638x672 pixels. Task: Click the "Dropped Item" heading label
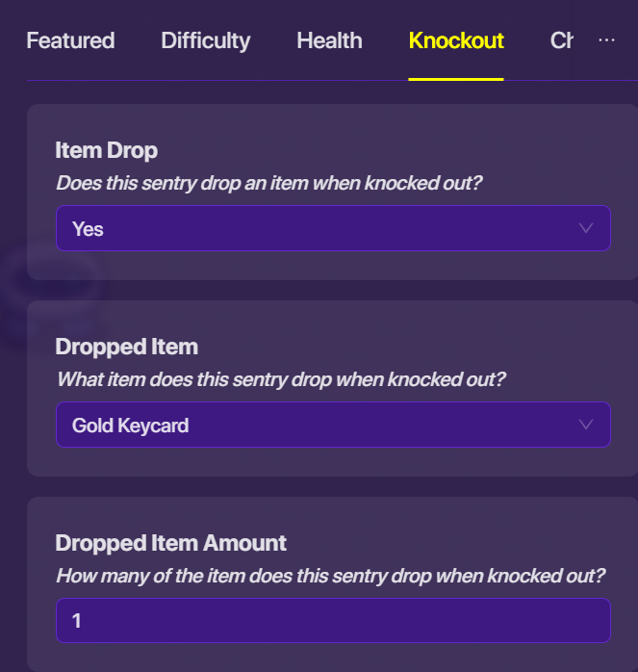[126, 347]
